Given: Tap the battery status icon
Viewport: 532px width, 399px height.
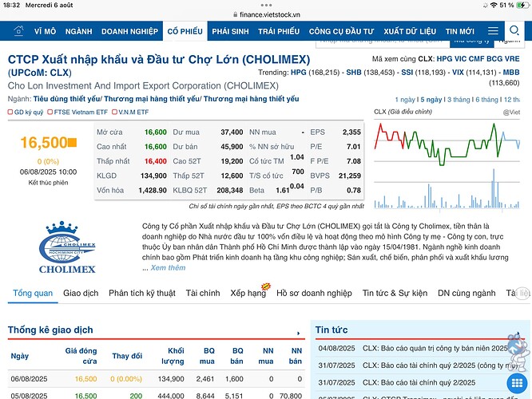Looking at the screenshot, I should pyautogui.click(x=522, y=5).
